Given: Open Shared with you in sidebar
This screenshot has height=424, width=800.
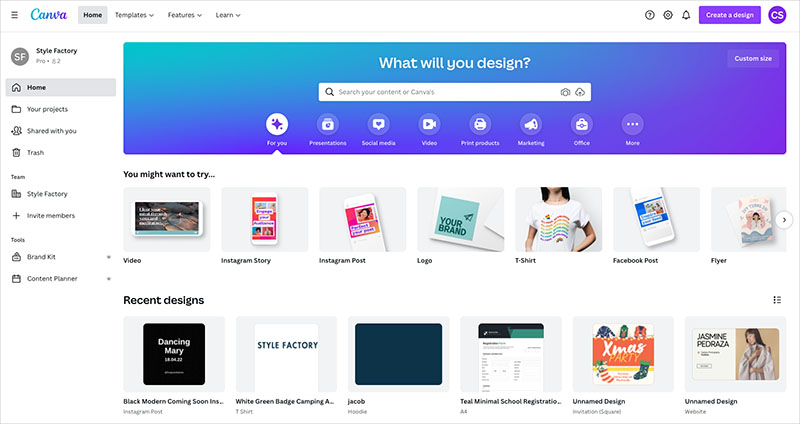Looking at the screenshot, I should click(61, 131).
